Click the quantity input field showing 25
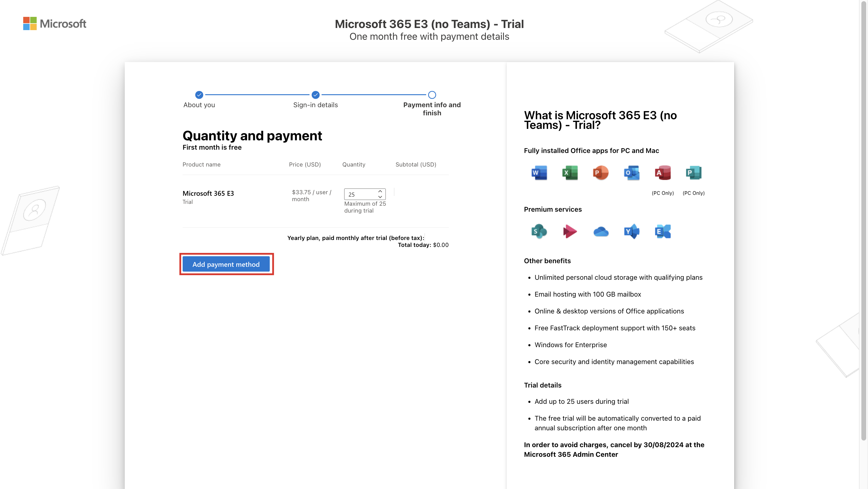The height and width of the screenshot is (489, 868). point(365,194)
